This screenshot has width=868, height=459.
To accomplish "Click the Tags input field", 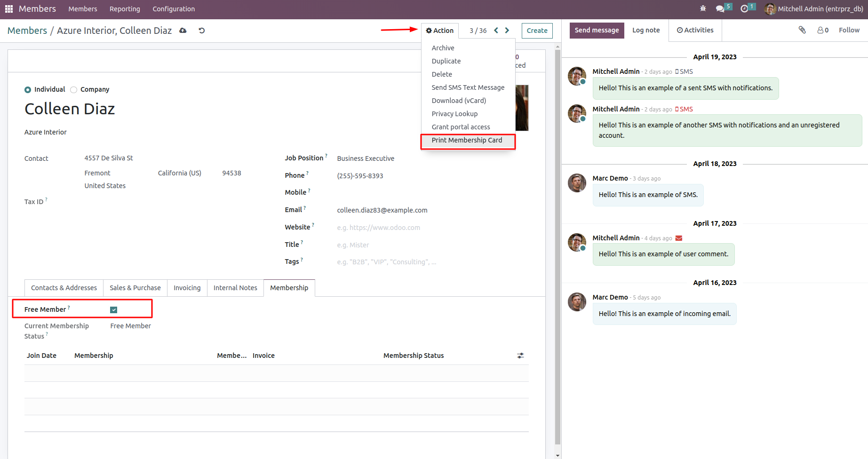I will point(433,262).
